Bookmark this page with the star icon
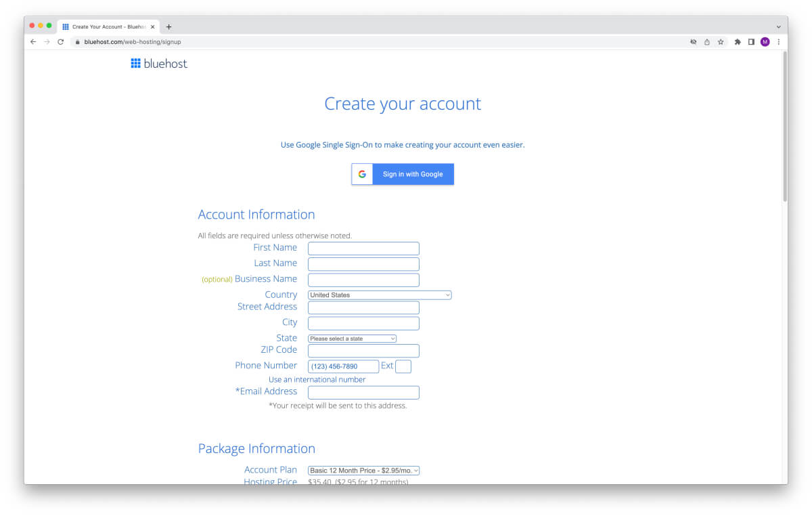Viewport: 812px width, 516px height. pos(721,42)
